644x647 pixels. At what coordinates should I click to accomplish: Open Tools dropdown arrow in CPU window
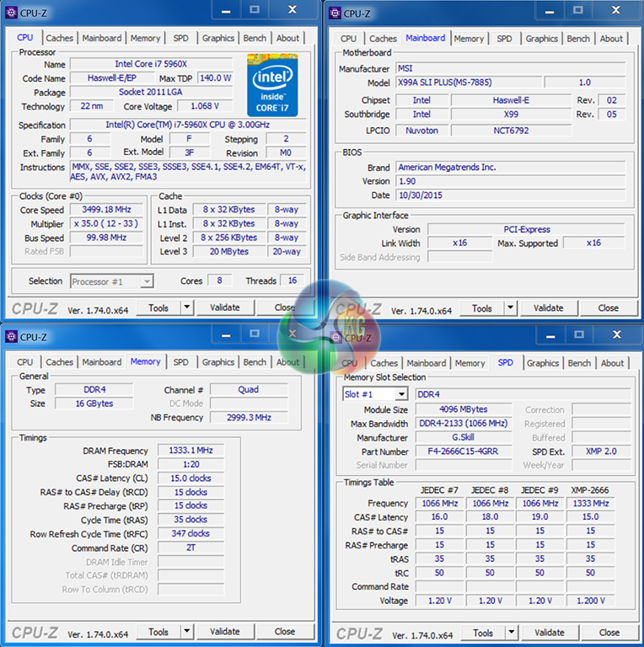pos(187,307)
